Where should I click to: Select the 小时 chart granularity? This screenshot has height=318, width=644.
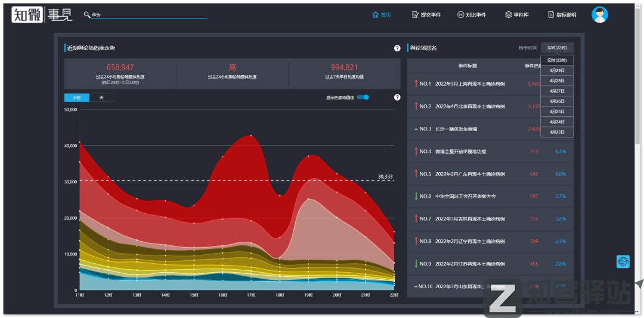[76, 98]
